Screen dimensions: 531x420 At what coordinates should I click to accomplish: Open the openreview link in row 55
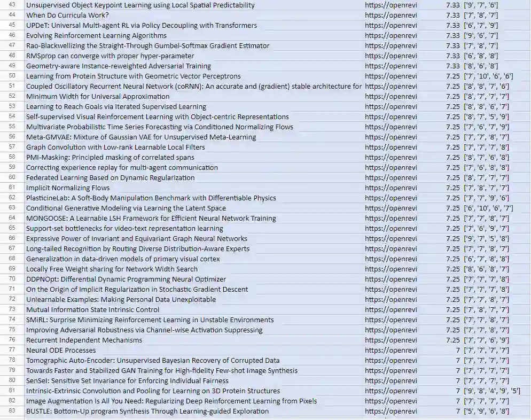[x=391, y=127]
